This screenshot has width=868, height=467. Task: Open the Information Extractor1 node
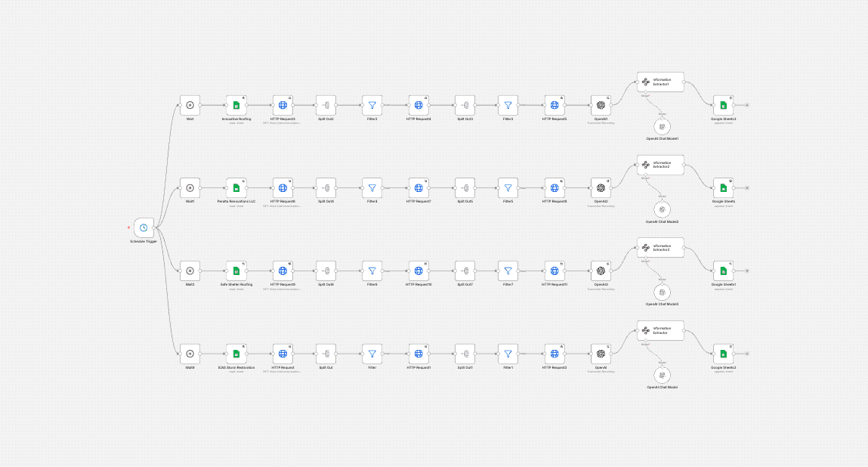coord(660,82)
